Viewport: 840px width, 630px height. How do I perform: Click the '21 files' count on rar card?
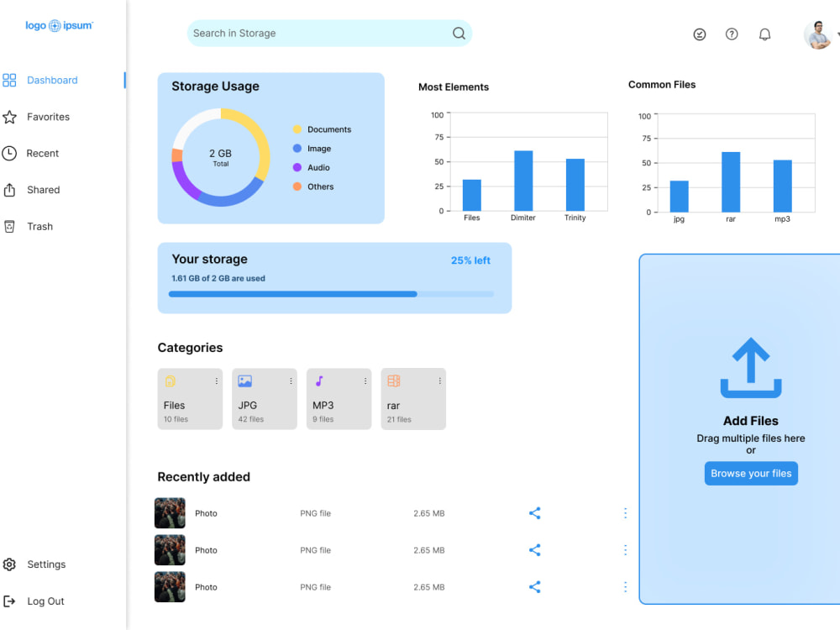pyautogui.click(x=399, y=419)
